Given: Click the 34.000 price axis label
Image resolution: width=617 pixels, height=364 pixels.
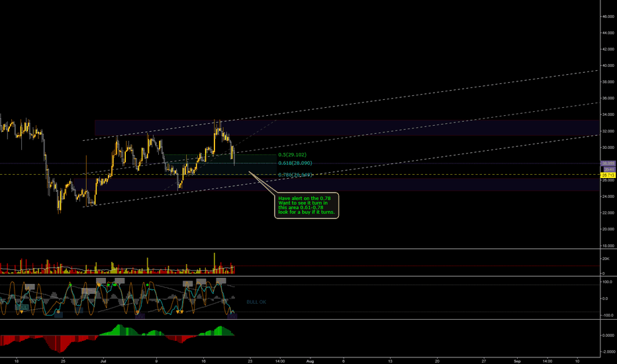Looking at the screenshot, I should 608,115.
